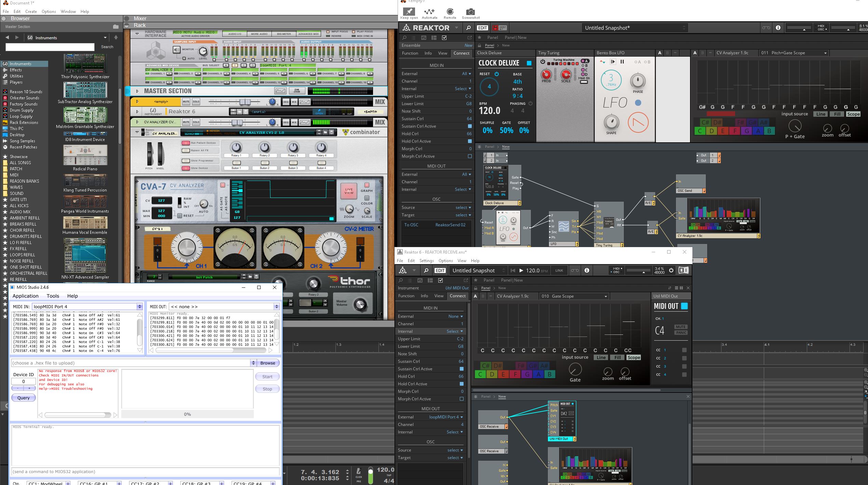
Task: Click the Automate icon
Action: coord(429,11)
